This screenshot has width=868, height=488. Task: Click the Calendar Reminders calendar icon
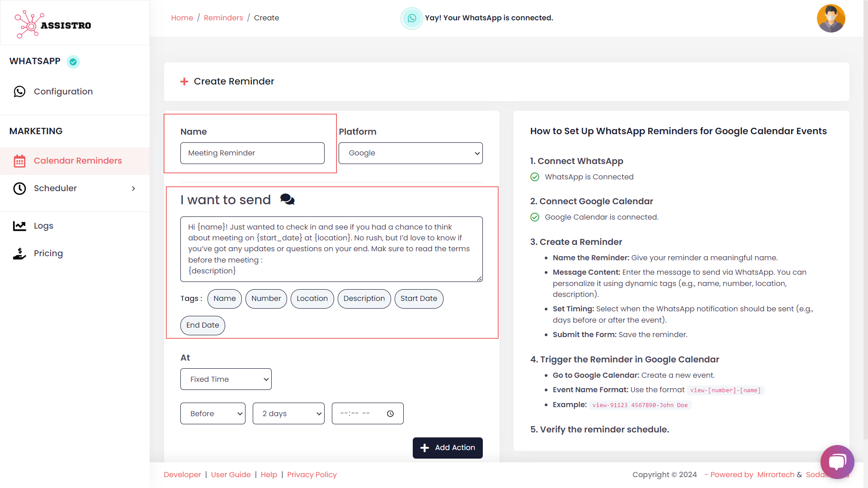coord(19,161)
